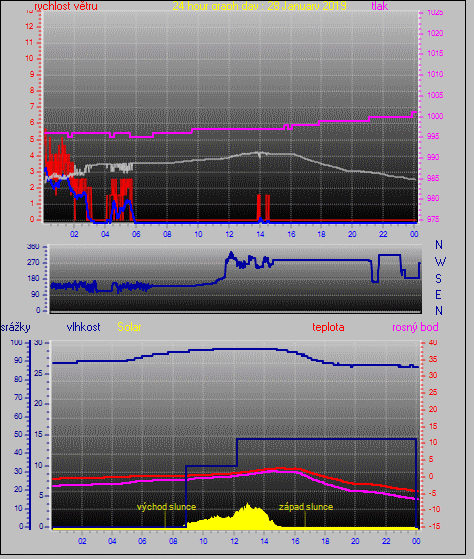Click the magenta 'tlak' pressure label
474x559 pixels.
[380, 6]
